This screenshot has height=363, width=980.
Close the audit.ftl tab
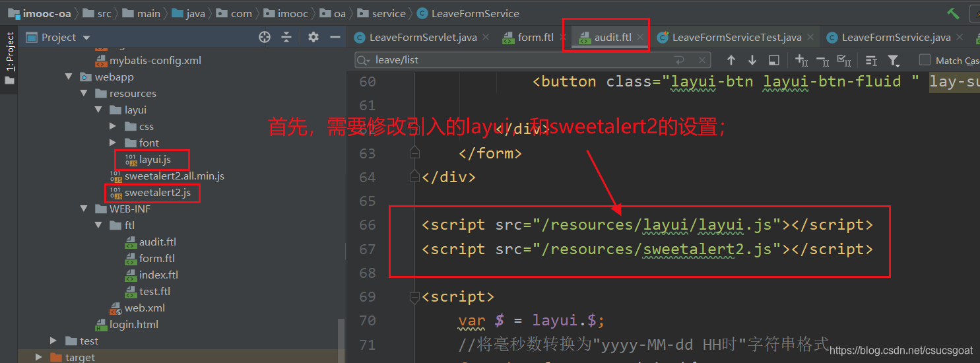(640, 38)
